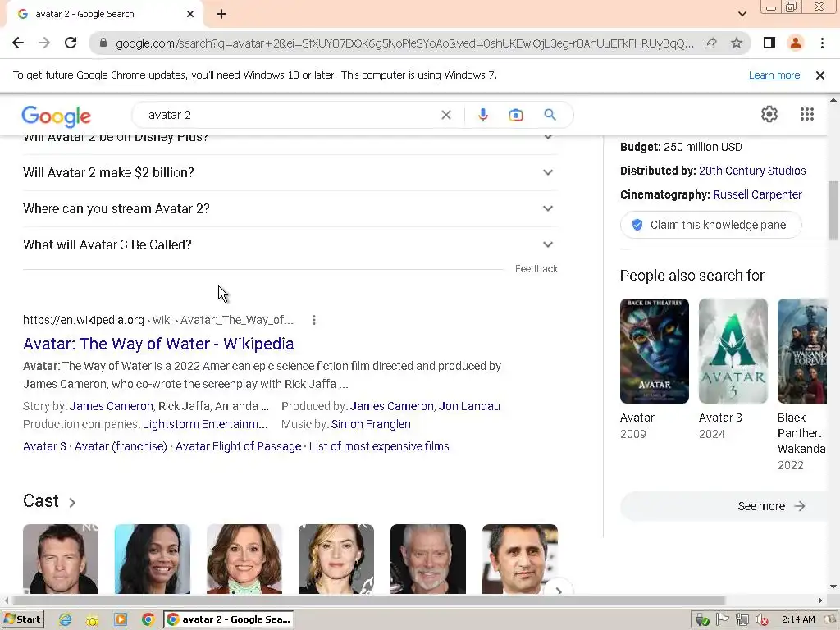The height and width of the screenshot is (630, 840).
Task: Expand 'Will Avatar 2 make $2 billion?'
Action: [290, 172]
